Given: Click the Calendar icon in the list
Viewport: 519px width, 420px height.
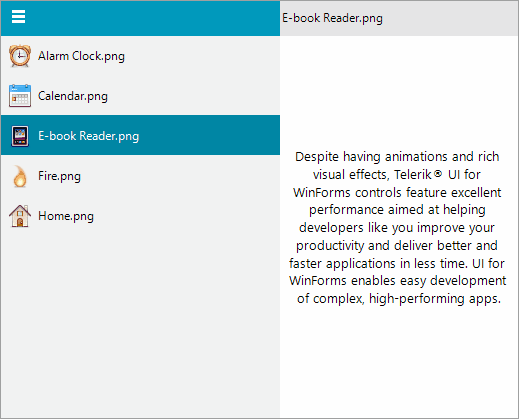Looking at the screenshot, I should tap(20, 96).
